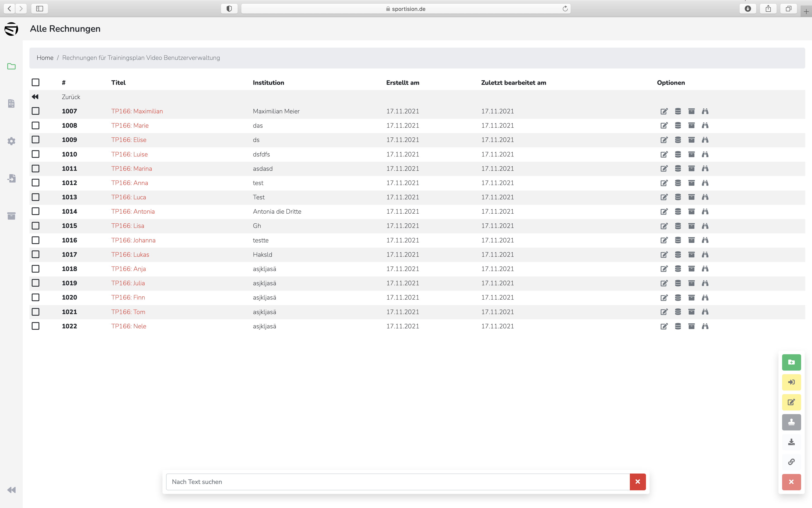Image resolution: width=812 pixels, height=508 pixels.
Task: Click the archive icon for invoice 1017
Action: tap(691, 255)
